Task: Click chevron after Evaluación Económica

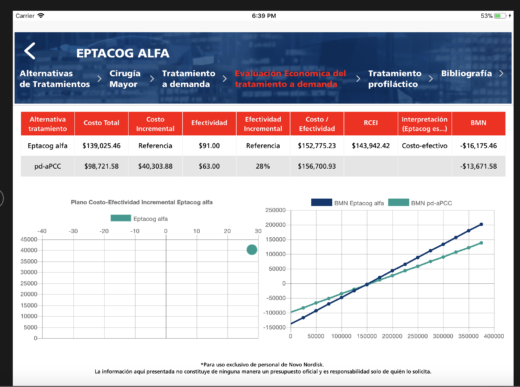Action: point(358,79)
